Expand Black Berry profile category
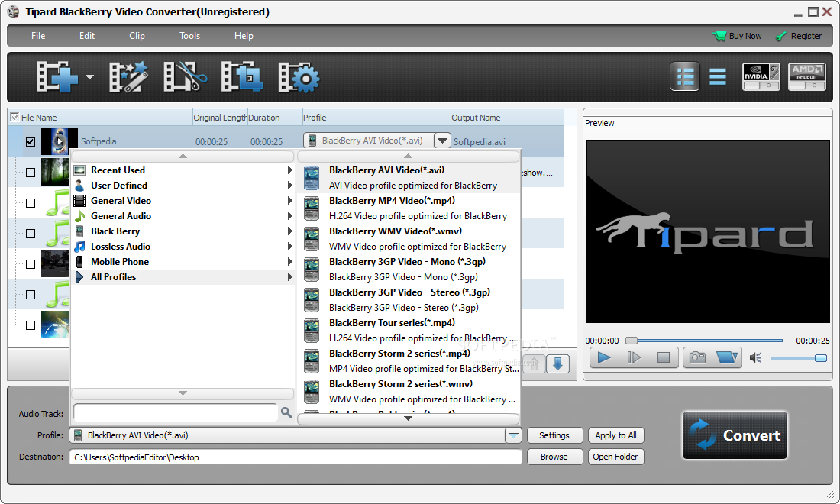 click(x=183, y=231)
